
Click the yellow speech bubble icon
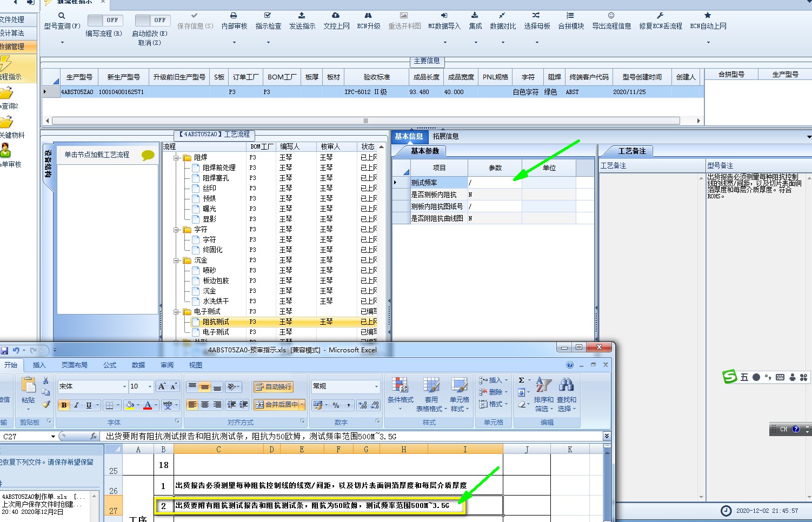click(148, 156)
